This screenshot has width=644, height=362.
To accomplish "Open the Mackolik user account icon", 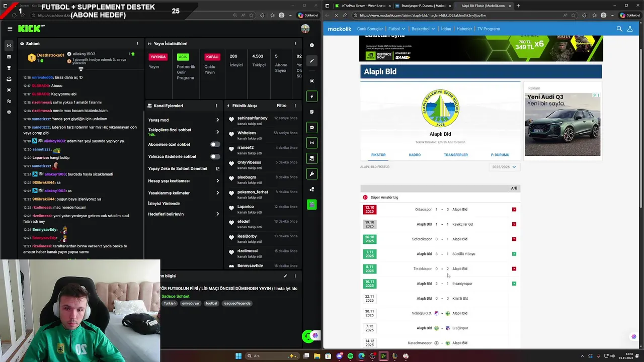I will tap(629, 29).
